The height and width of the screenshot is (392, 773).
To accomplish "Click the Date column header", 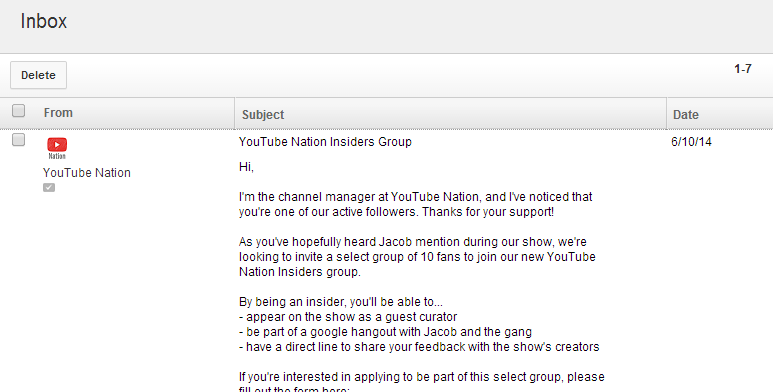I will (686, 115).
